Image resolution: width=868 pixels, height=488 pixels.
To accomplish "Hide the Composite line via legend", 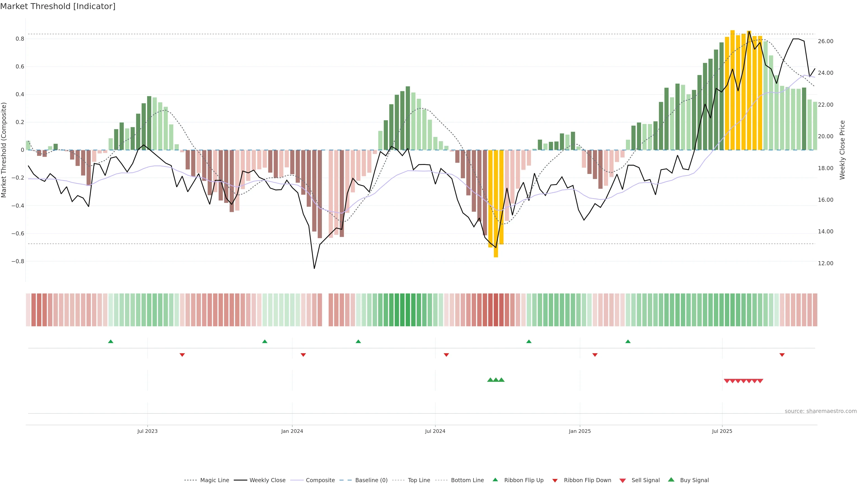I will click(x=320, y=480).
